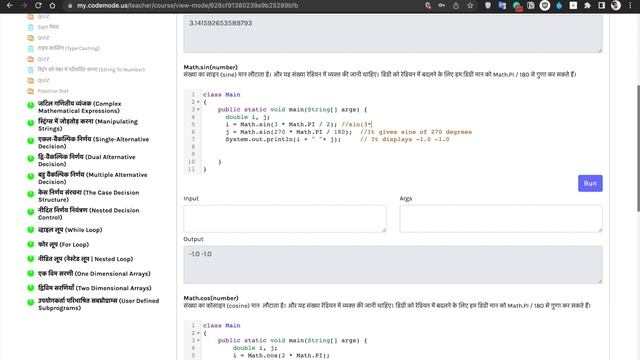
Task: Click green icon beside While Loop
Action: point(31,230)
